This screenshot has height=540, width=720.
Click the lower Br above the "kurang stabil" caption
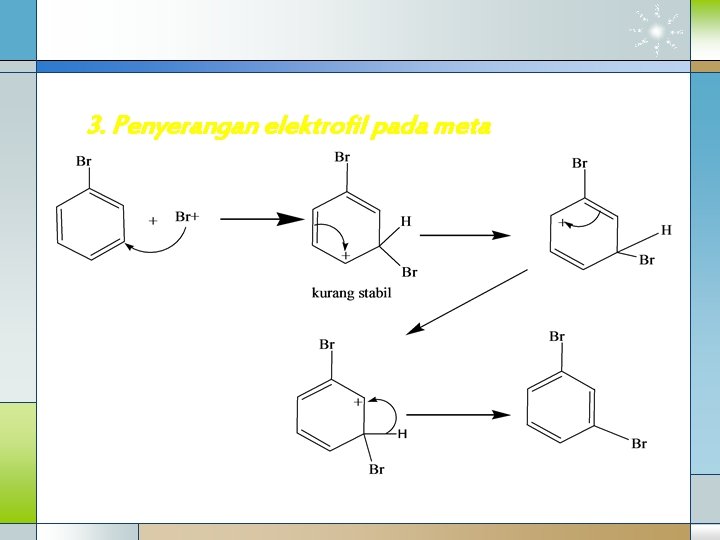[410, 272]
